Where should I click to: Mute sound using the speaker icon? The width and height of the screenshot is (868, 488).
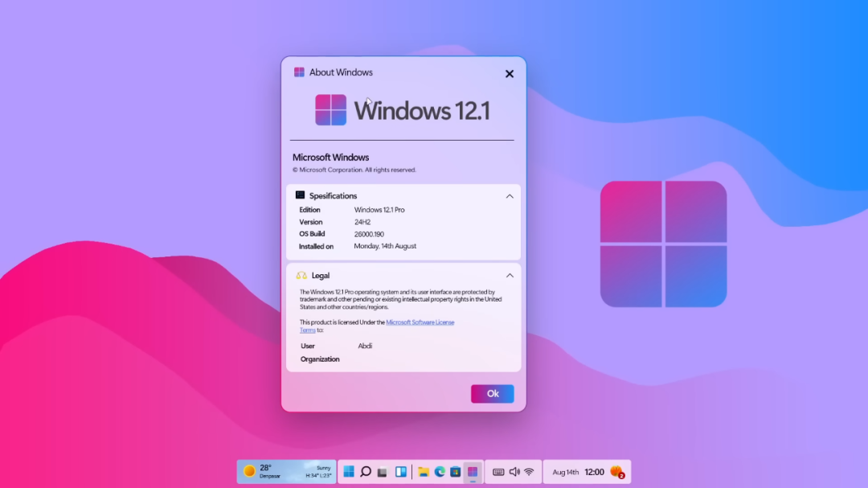click(515, 472)
